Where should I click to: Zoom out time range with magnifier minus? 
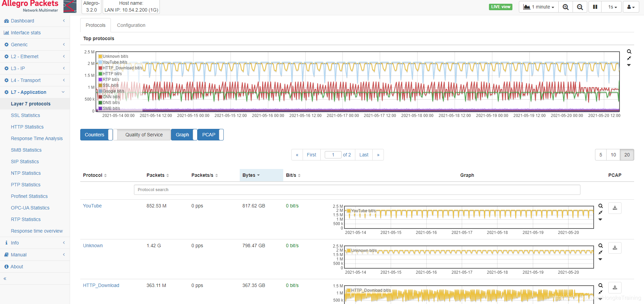pyautogui.click(x=580, y=7)
